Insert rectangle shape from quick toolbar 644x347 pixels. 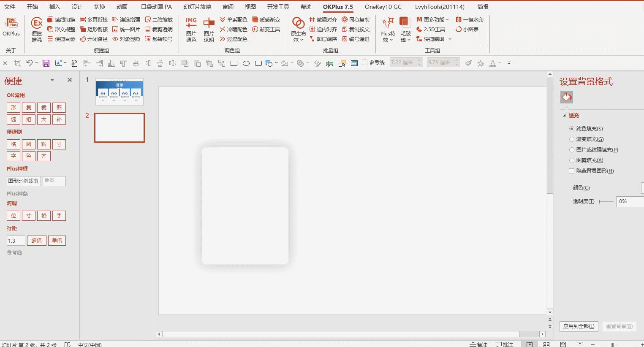[x=234, y=63]
